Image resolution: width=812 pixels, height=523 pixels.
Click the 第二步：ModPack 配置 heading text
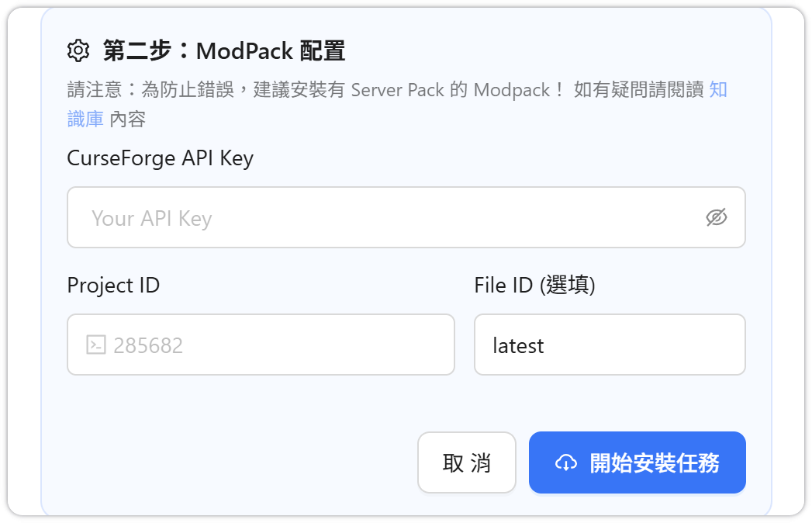coord(224,51)
